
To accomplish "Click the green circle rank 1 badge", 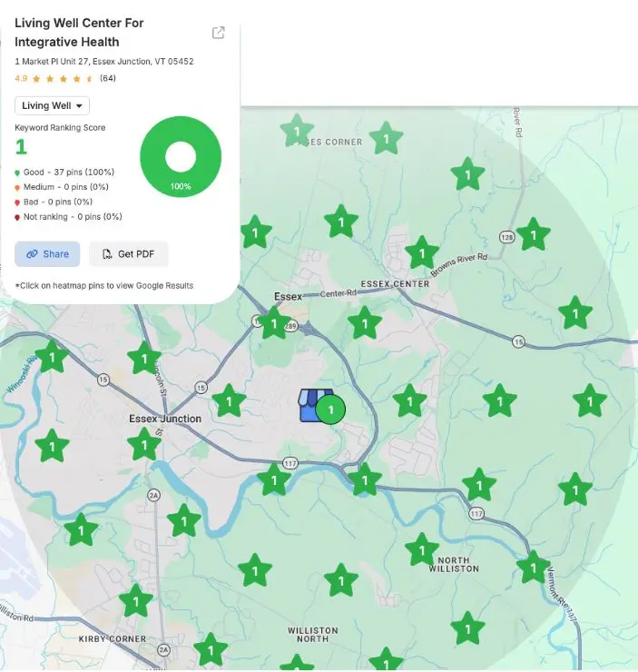I will point(330,410).
